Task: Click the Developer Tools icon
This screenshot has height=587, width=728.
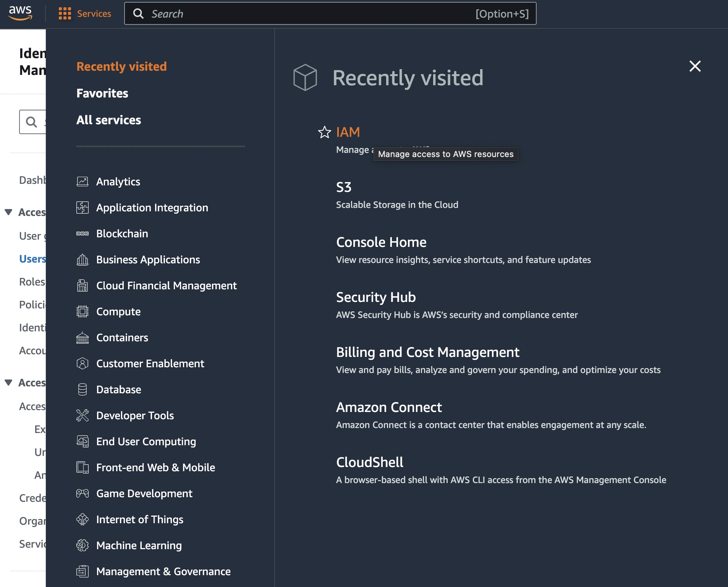Action: tap(83, 415)
